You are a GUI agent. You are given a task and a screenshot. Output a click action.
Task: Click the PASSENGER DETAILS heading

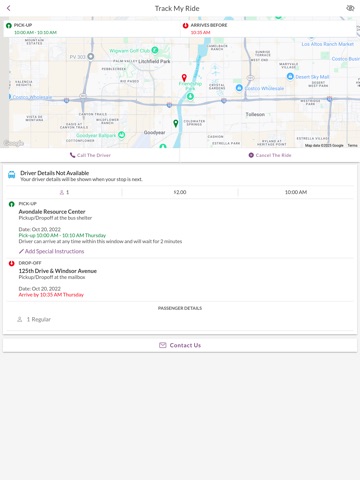click(180, 308)
